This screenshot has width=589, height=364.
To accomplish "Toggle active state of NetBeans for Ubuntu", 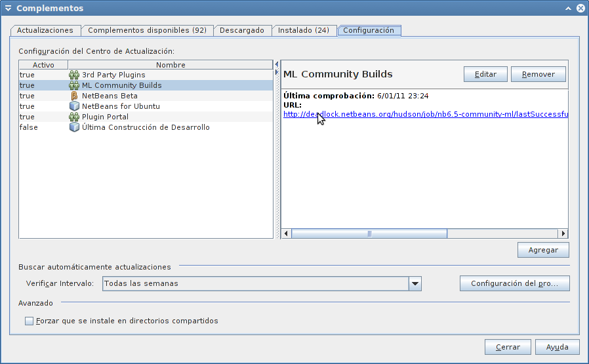I will click(27, 106).
